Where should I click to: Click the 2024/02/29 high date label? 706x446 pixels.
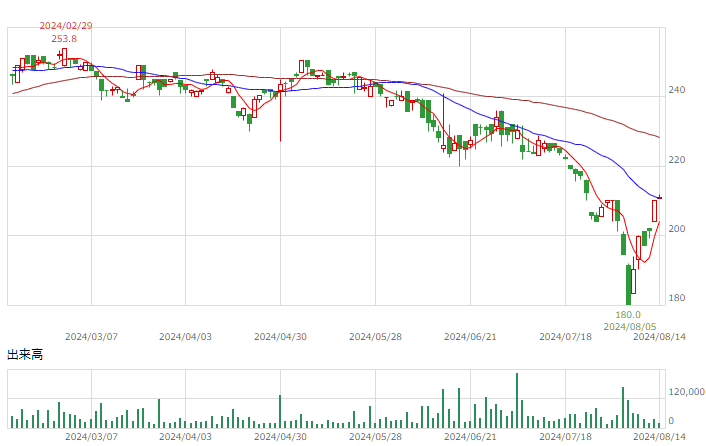pyautogui.click(x=66, y=26)
